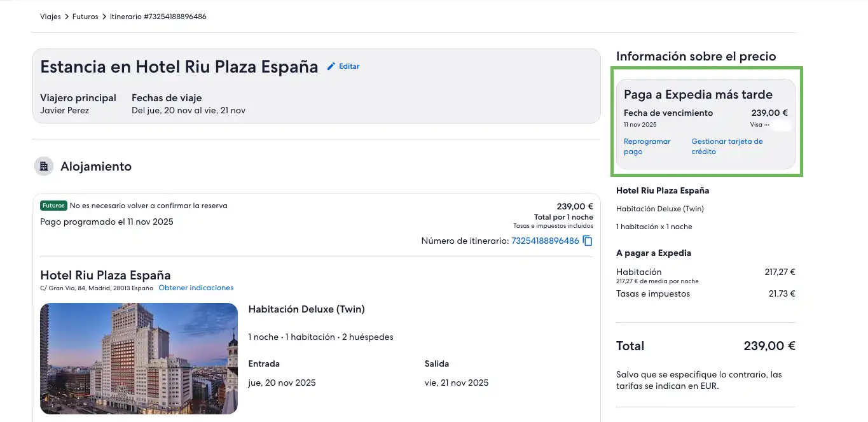Navigate to 'Futuros' in the breadcrumb
868x422 pixels.
[85, 16]
